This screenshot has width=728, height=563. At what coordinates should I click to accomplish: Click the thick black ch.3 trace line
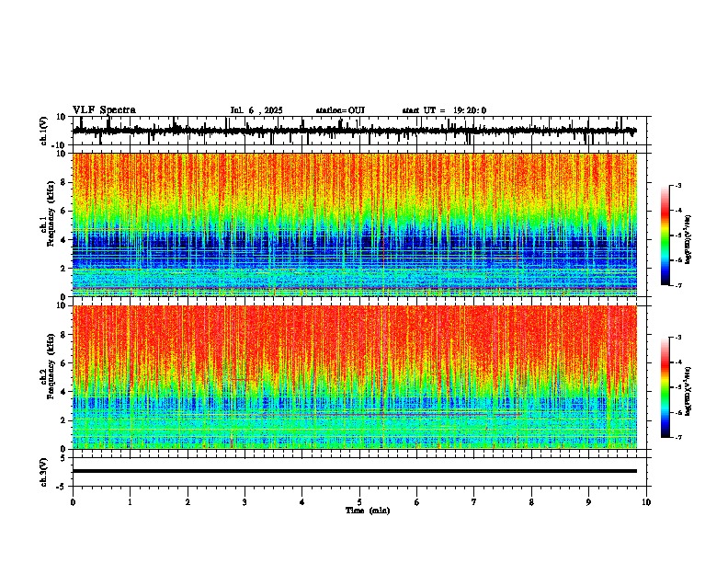tap(354, 471)
